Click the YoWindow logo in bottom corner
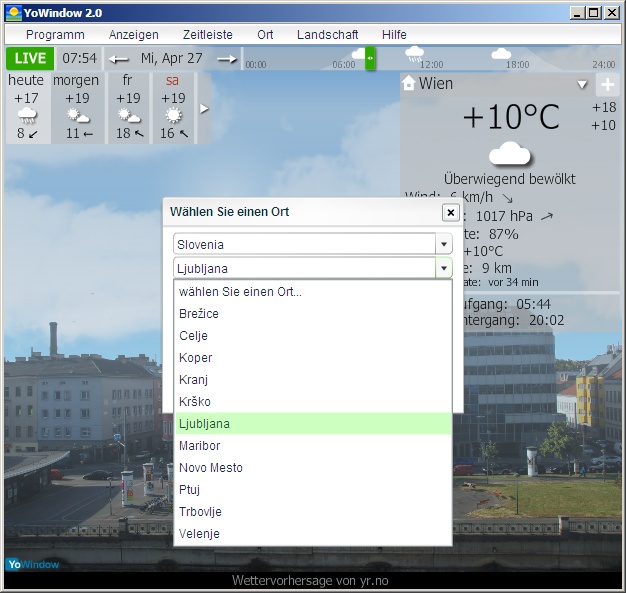The height and width of the screenshot is (593, 626). tap(32, 564)
